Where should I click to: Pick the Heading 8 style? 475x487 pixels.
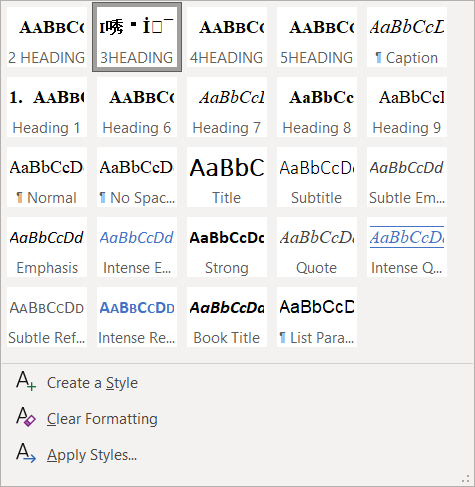[317, 107]
